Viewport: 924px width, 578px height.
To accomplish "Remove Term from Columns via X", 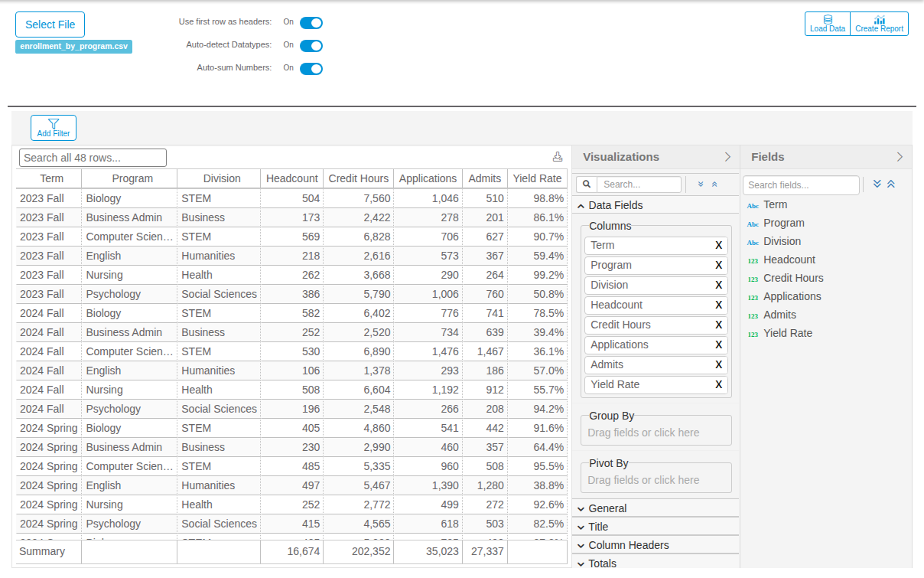I will [x=719, y=246].
